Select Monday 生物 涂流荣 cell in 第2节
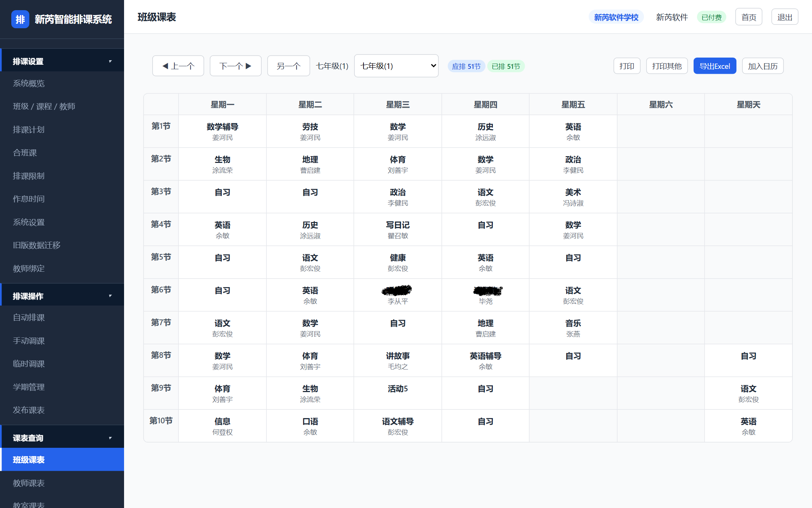The height and width of the screenshot is (508, 812). [x=223, y=164]
